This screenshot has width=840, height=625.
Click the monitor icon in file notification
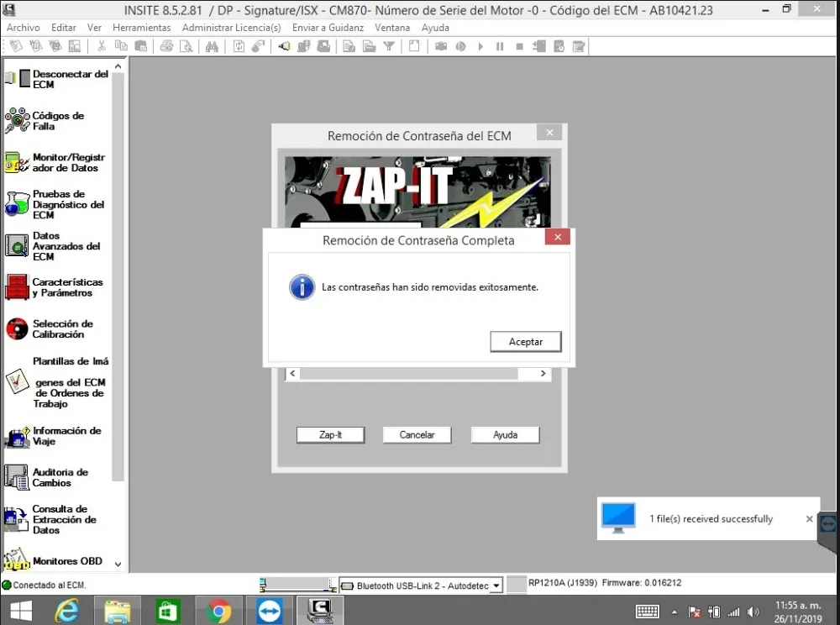[x=618, y=517]
